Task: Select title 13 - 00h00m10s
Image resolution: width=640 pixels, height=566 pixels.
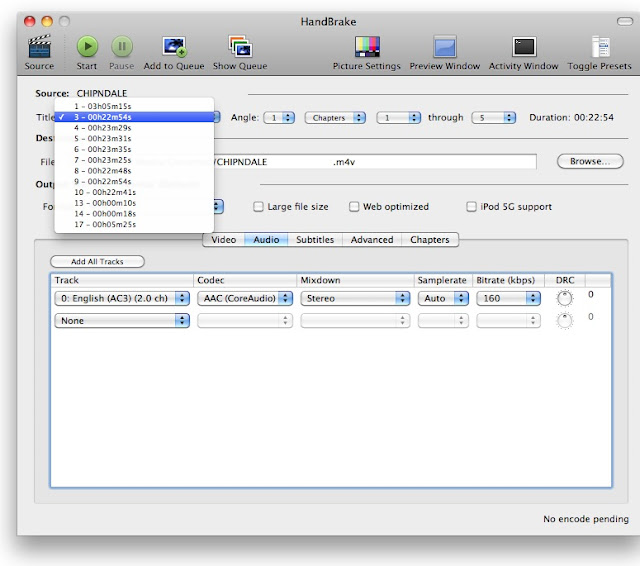Action: (134, 203)
